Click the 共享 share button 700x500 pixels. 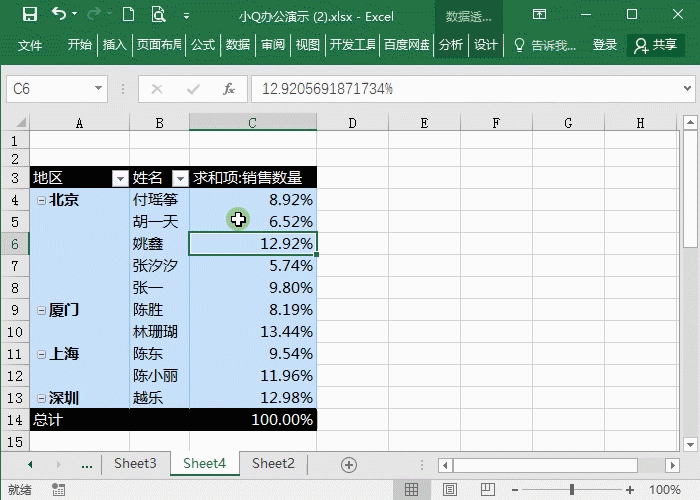(656, 45)
